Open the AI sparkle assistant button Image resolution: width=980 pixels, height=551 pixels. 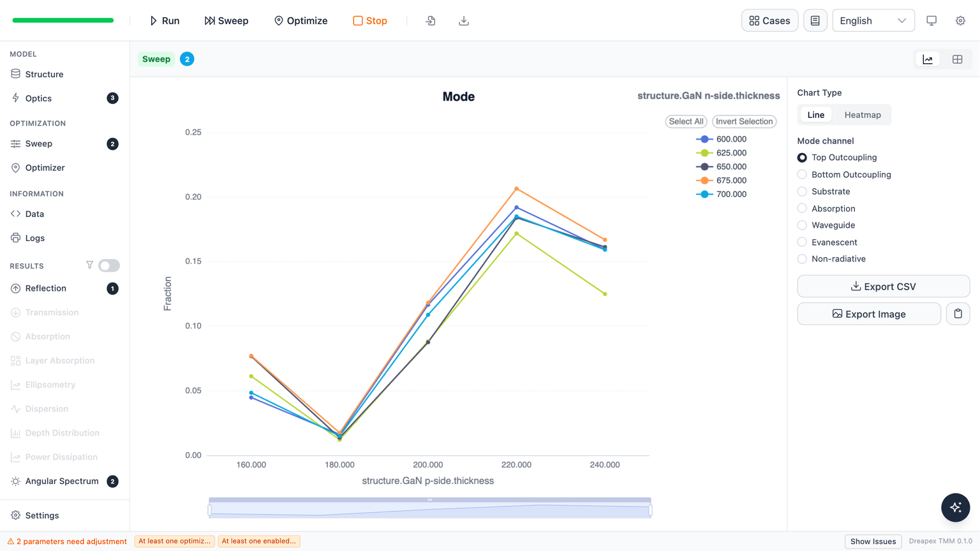tap(955, 508)
